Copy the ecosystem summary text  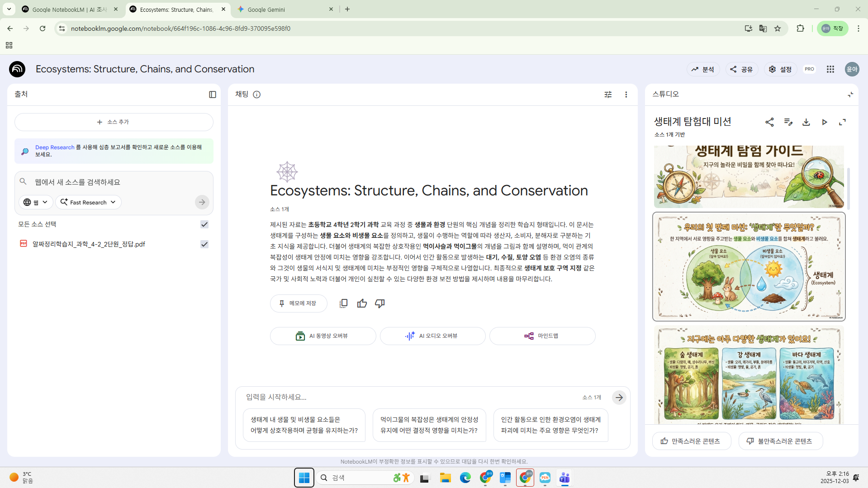pyautogui.click(x=343, y=303)
